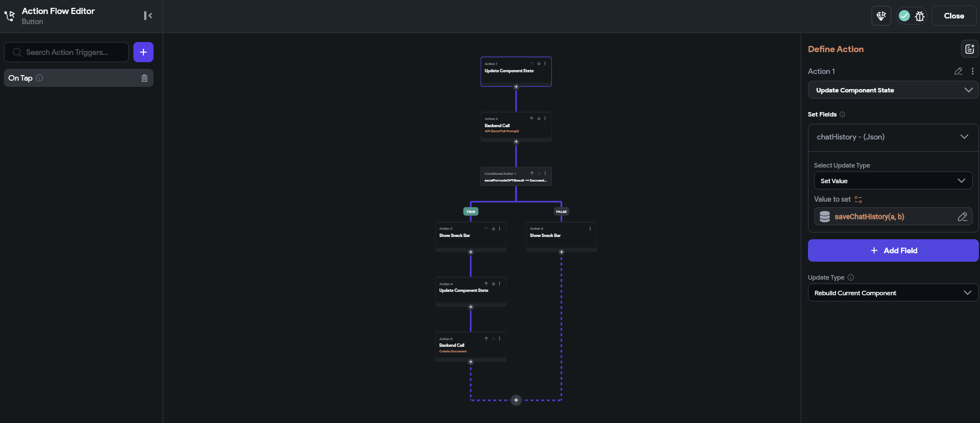
Task: Select Action 1 Update Component State node
Action: tap(516, 72)
